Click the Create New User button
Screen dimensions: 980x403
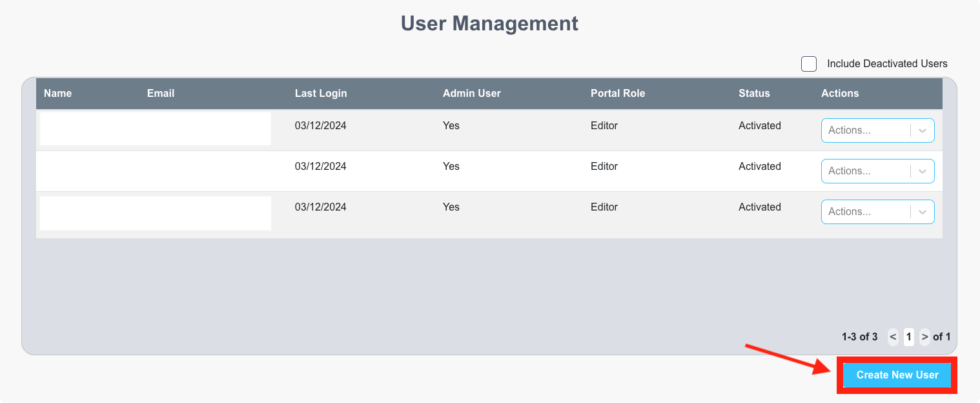[897, 375]
